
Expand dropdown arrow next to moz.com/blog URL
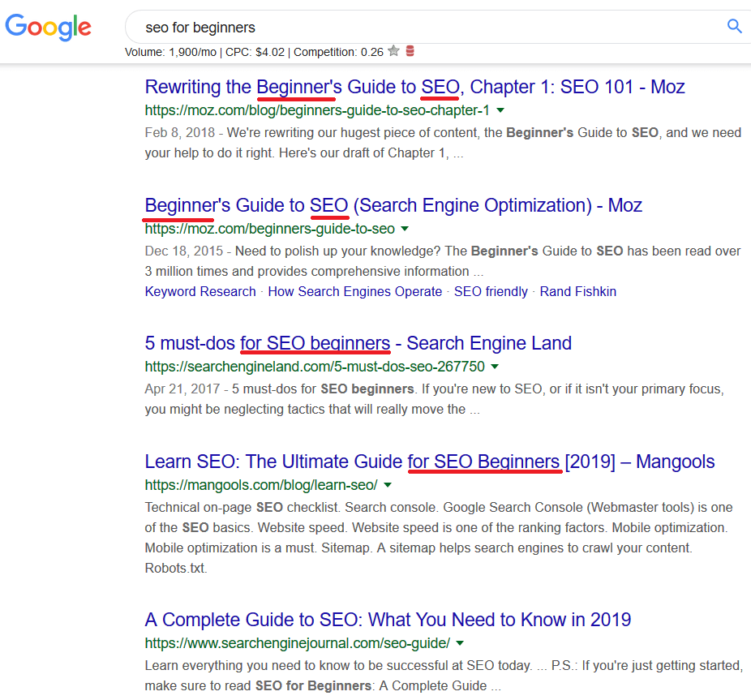click(500, 110)
